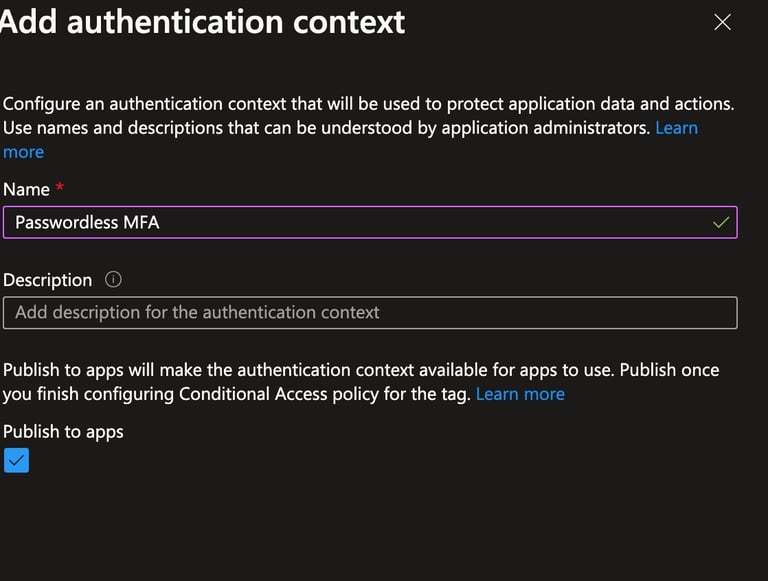The height and width of the screenshot is (581, 768).
Task: Uncheck the Publish to apps checkbox
Action: click(x=16, y=460)
